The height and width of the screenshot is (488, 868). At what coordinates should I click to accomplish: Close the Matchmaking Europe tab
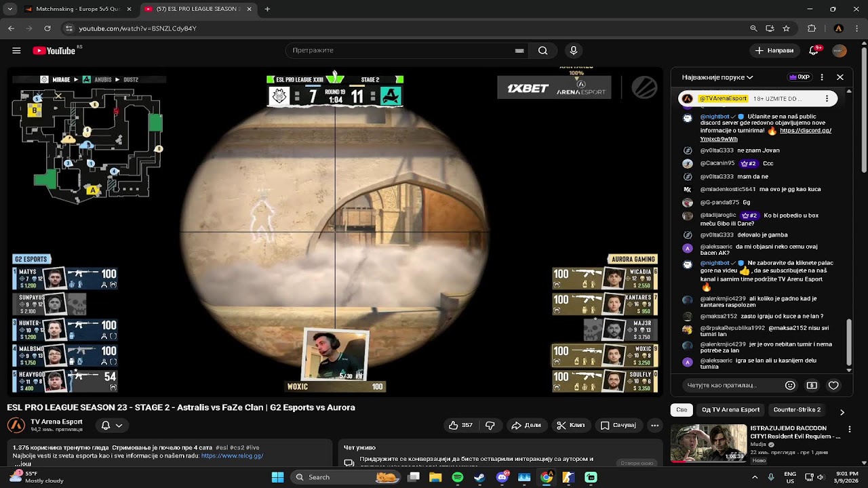(x=130, y=9)
